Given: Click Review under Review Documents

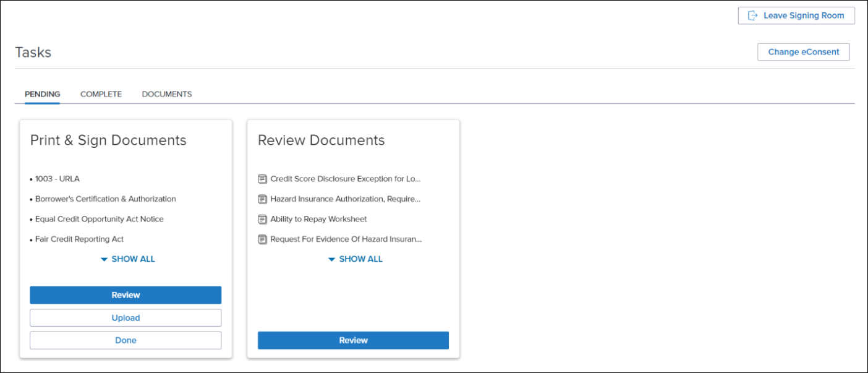Looking at the screenshot, I should (x=353, y=340).
